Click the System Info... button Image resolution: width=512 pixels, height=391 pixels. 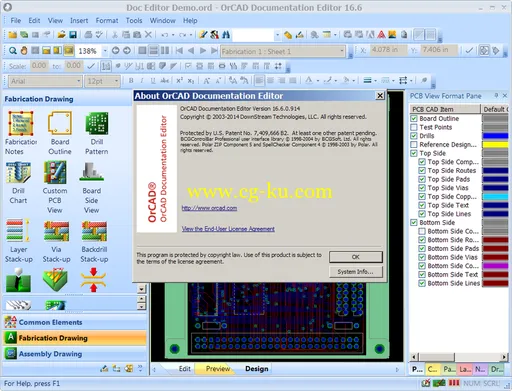click(356, 272)
